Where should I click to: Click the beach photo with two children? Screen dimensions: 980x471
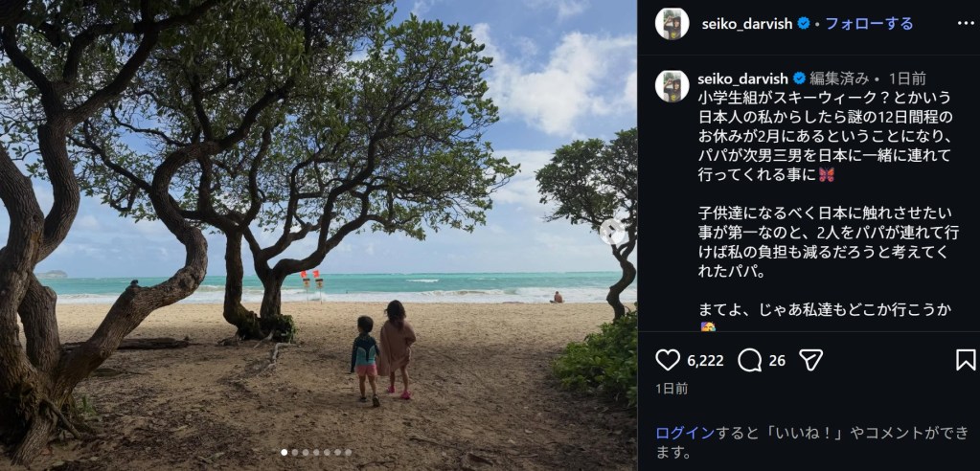tap(318, 235)
